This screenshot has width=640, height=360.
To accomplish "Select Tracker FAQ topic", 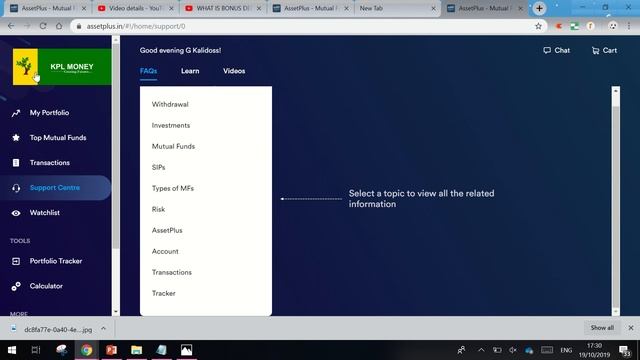I will 164,293.
